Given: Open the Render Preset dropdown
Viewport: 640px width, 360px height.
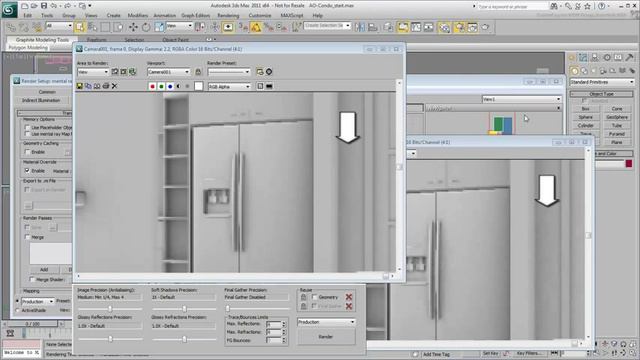Looking at the screenshot, I should tap(229, 72).
